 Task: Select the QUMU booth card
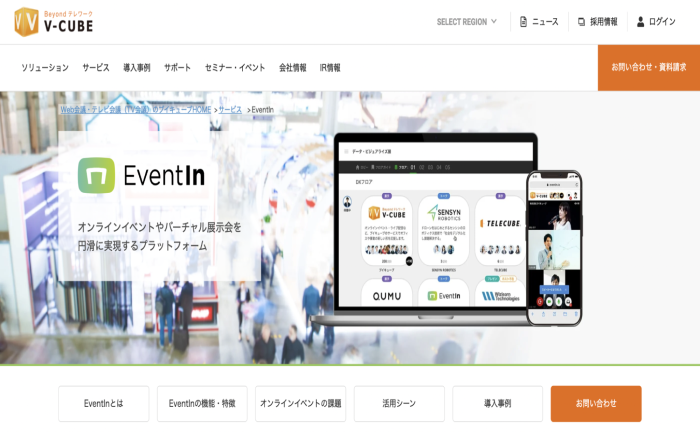pyautogui.click(x=387, y=292)
